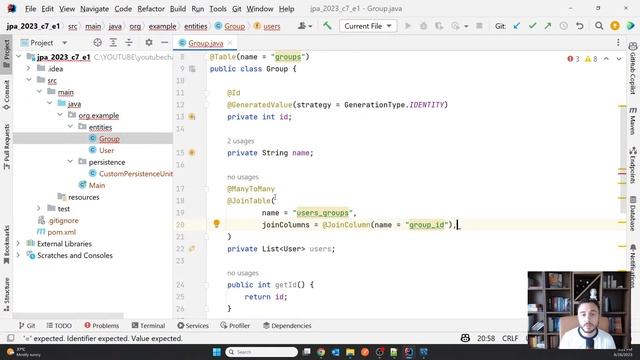Expand the test folder

39,208
